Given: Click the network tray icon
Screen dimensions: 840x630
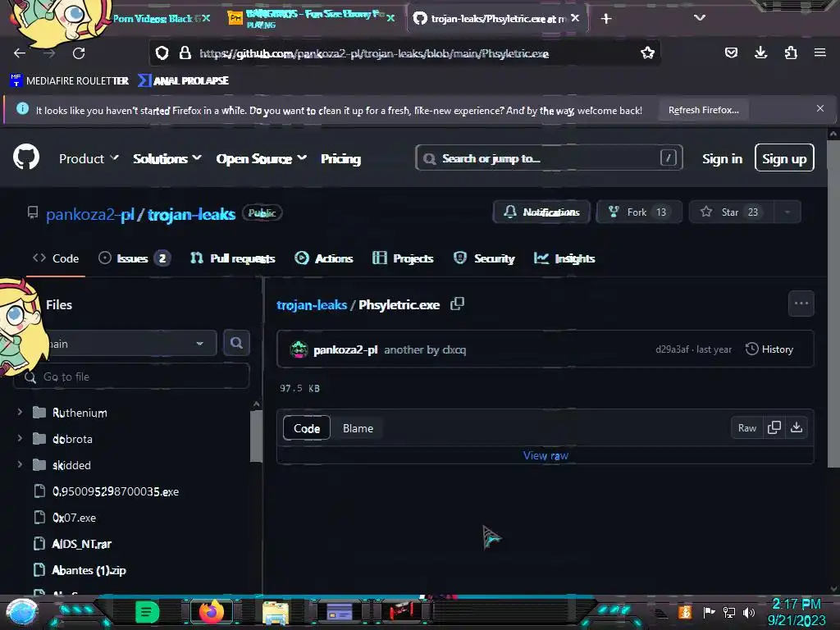Looking at the screenshot, I should tap(729, 612).
